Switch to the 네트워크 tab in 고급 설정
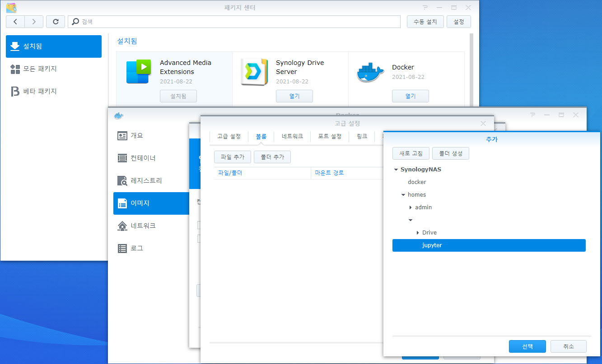 click(292, 136)
